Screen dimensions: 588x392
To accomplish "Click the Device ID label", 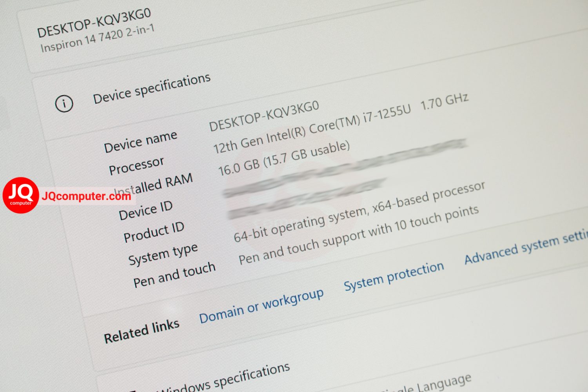I will pyautogui.click(x=145, y=211).
